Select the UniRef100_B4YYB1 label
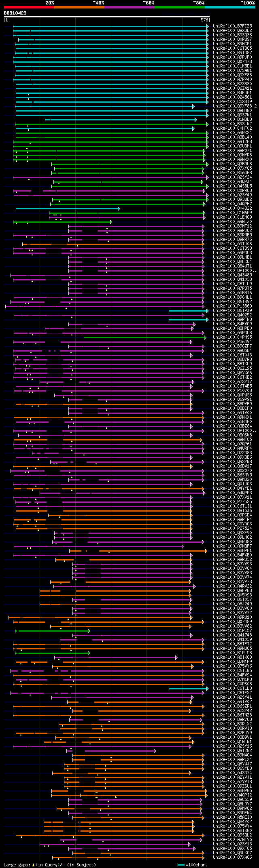 pyautogui.click(x=232, y=488)
